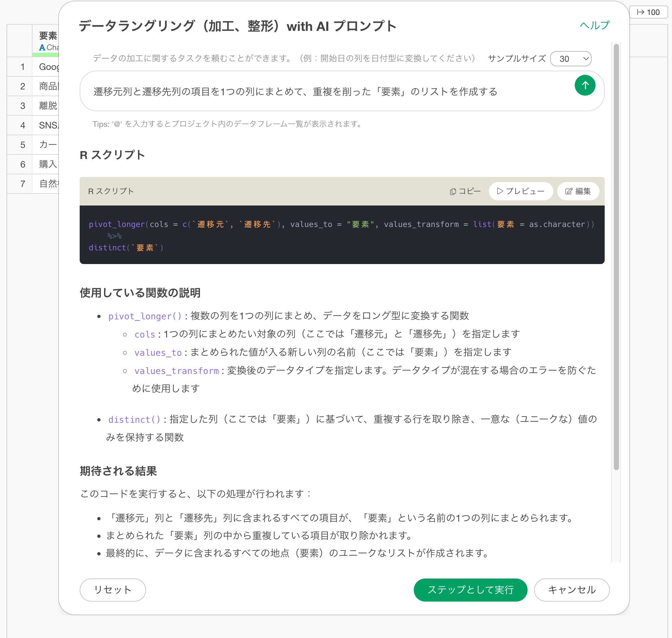The width and height of the screenshot is (672, 638).
Task: Select row number 3 in the table
Action: 22,106
